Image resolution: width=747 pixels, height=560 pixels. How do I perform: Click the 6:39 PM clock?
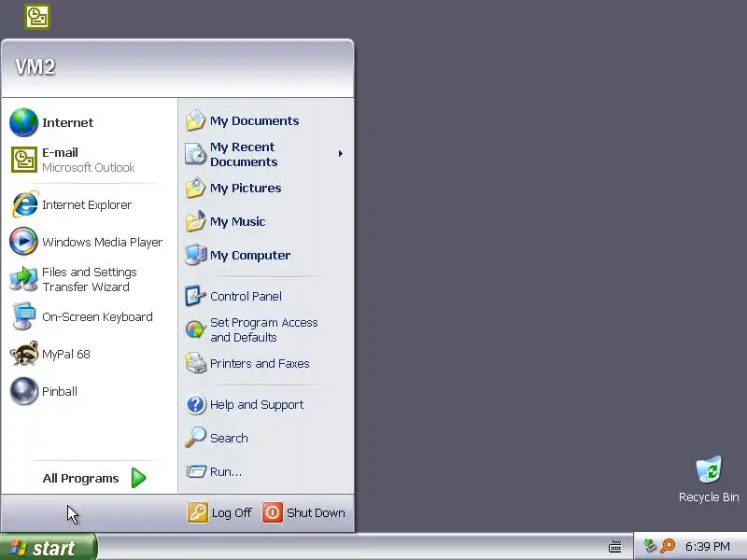(708, 546)
